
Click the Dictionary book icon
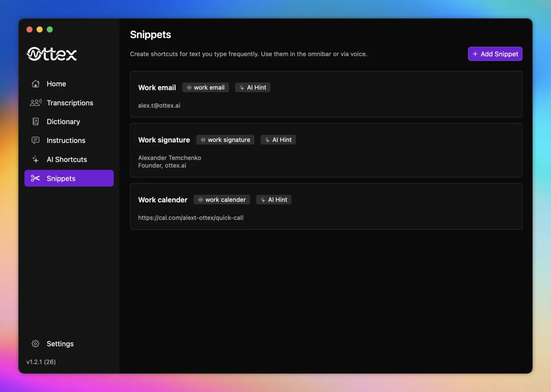click(36, 121)
